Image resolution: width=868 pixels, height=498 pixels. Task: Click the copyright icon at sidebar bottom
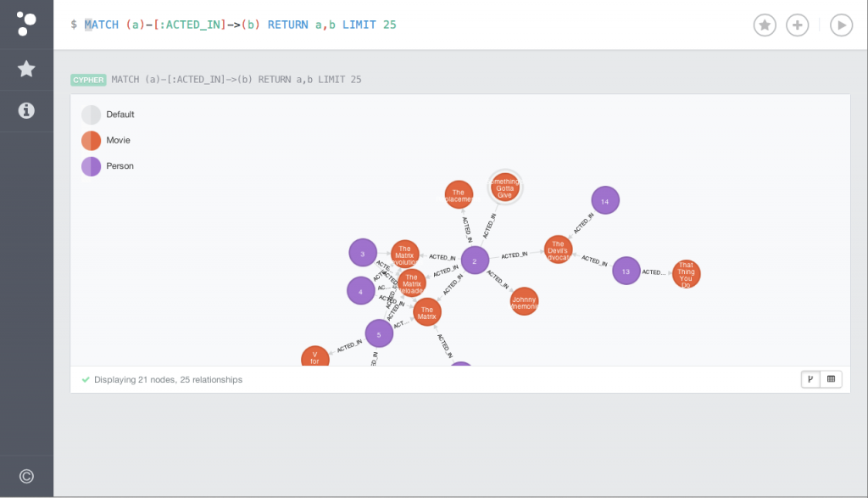click(26, 475)
